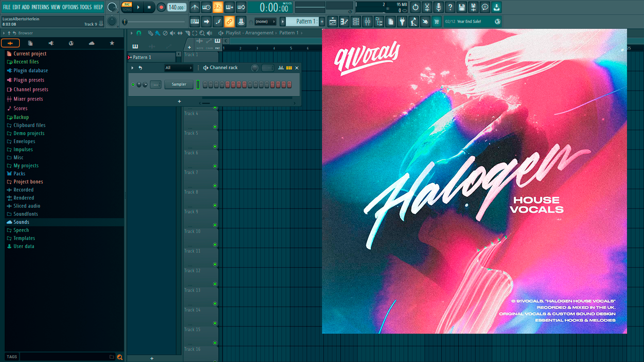Image resolution: width=644 pixels, height=362 pixels.
Task: Click the undo history icon
Action: click(415, 7)
